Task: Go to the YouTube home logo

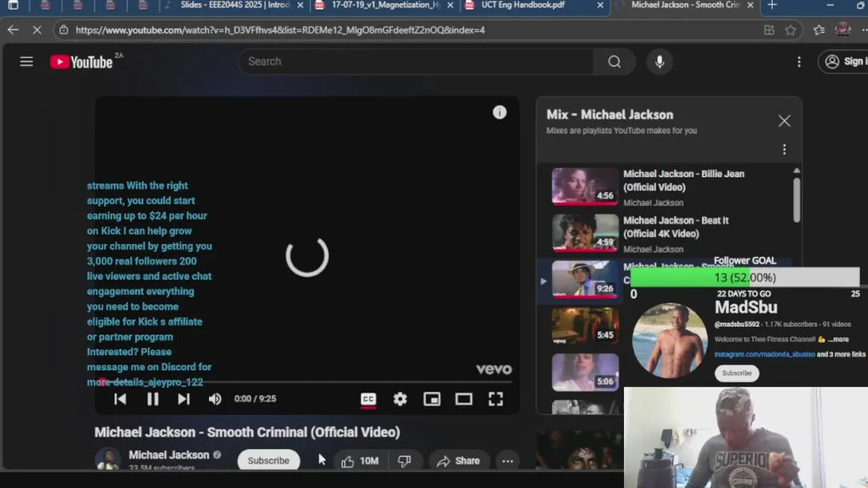Action: coord(81,62)
